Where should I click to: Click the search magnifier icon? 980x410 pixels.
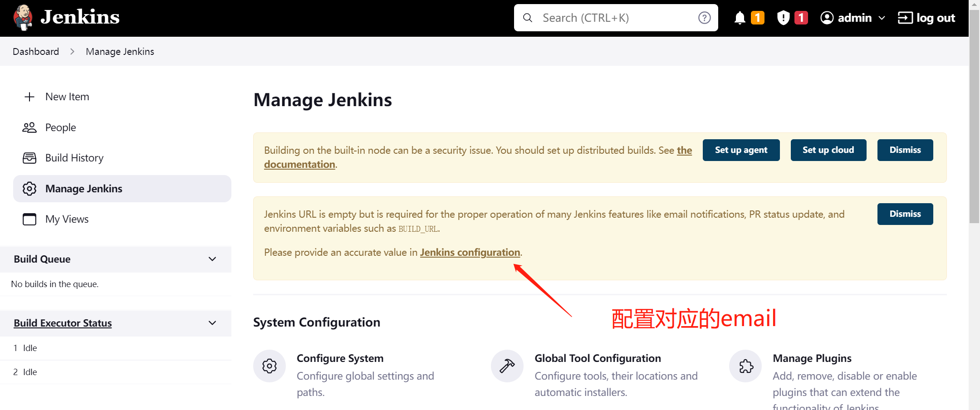tap(528, 18)
